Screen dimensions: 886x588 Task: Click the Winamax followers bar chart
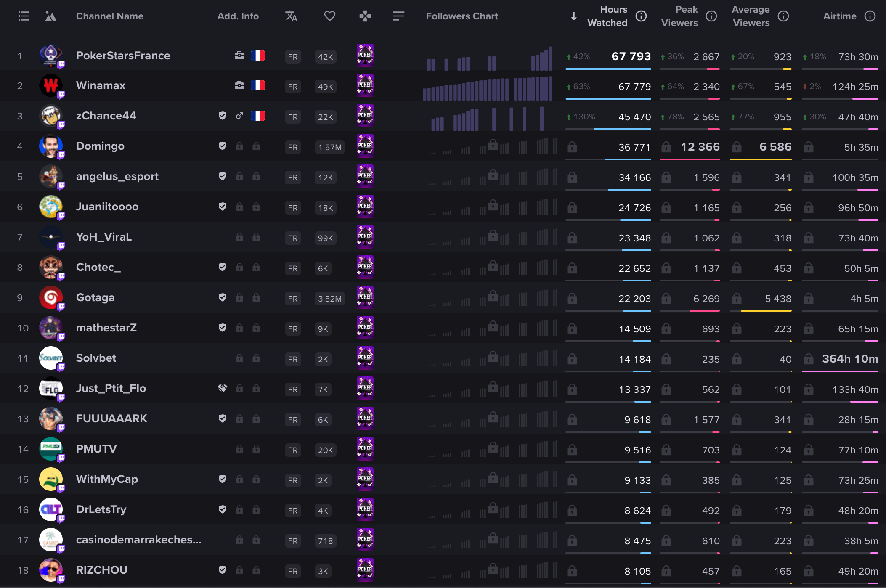(x=488, y=88)
